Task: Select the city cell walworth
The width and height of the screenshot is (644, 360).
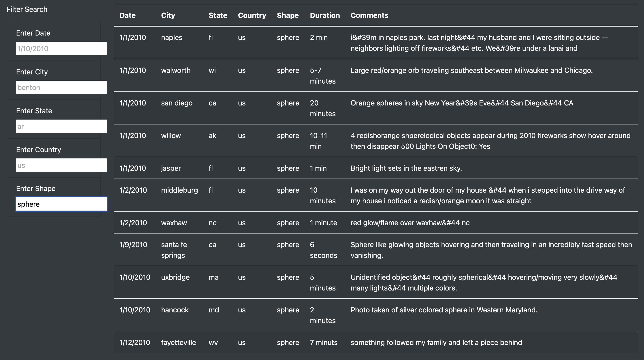Action: 176,70
